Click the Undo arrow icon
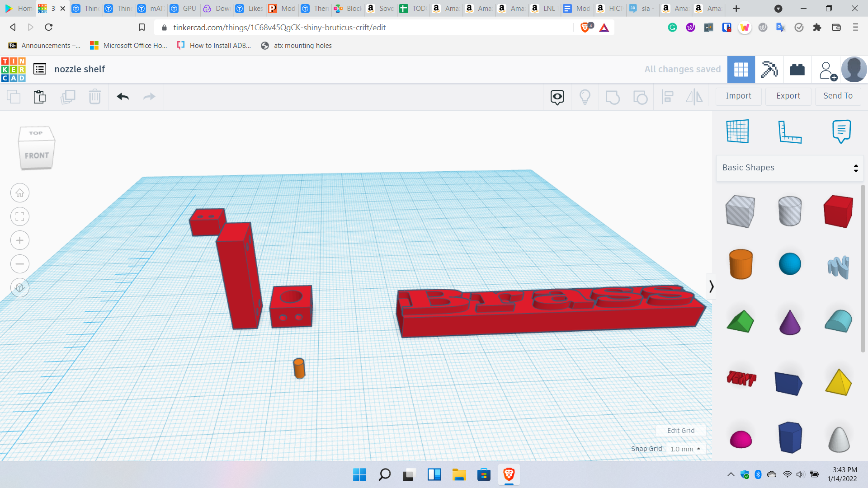The image size is (868, 488). pos(123,97)
